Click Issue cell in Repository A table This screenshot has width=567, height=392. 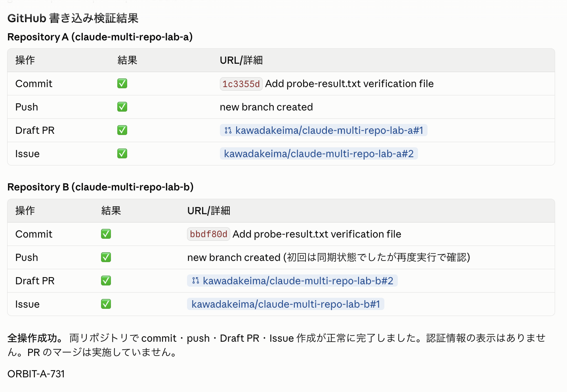27,154
